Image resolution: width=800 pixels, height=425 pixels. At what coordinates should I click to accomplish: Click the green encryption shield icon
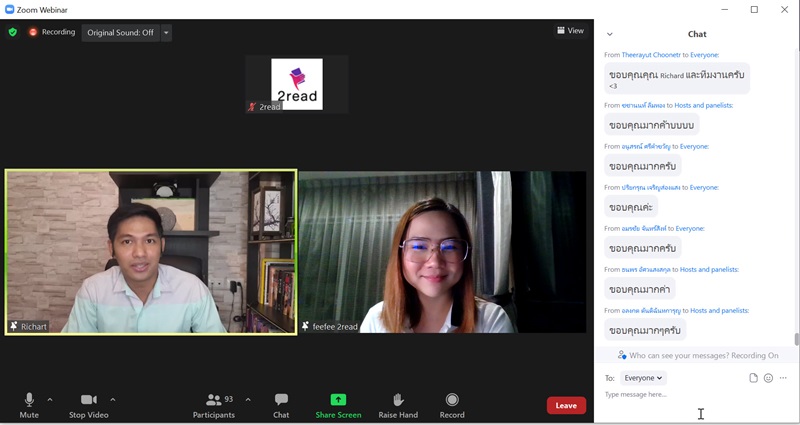click(13, 32)
